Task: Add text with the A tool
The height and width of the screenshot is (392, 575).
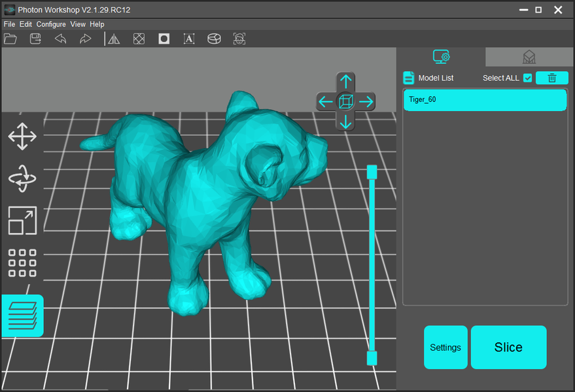Action: (x=189, y=39)
